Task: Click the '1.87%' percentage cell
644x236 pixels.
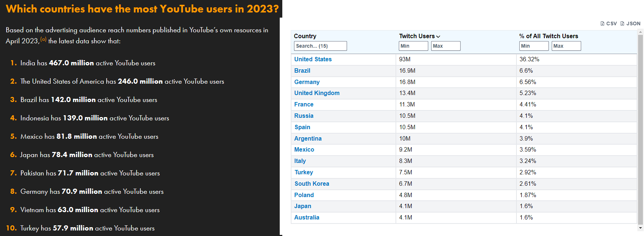Action: [x=576, y=195]
